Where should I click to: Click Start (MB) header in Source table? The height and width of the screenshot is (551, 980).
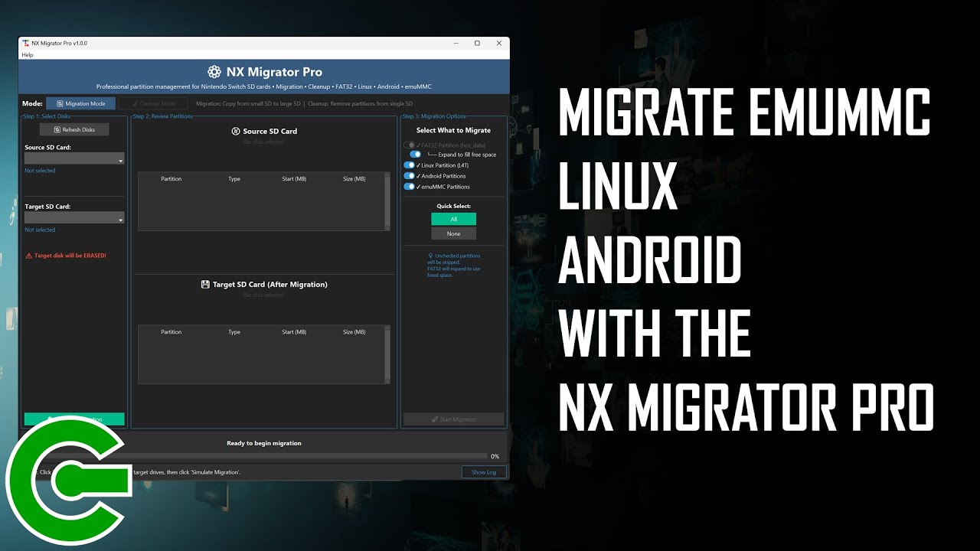[x=294, y=179]
